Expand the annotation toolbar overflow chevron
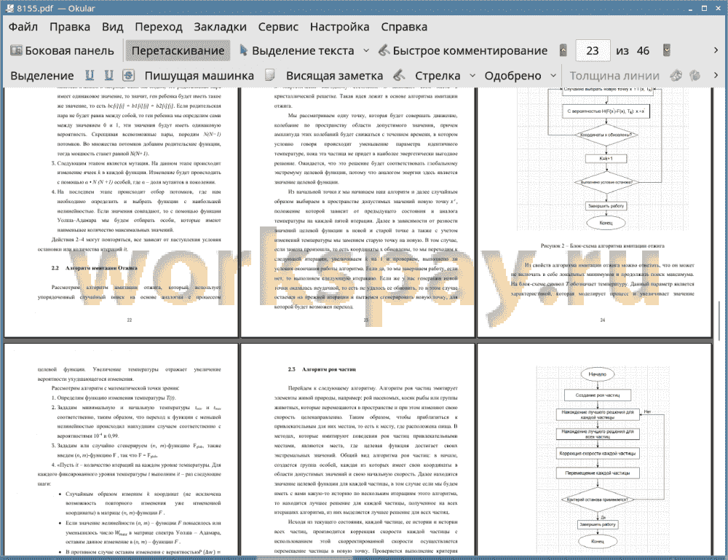This screenshot has height=560, width=728. [x=716, y=75]
